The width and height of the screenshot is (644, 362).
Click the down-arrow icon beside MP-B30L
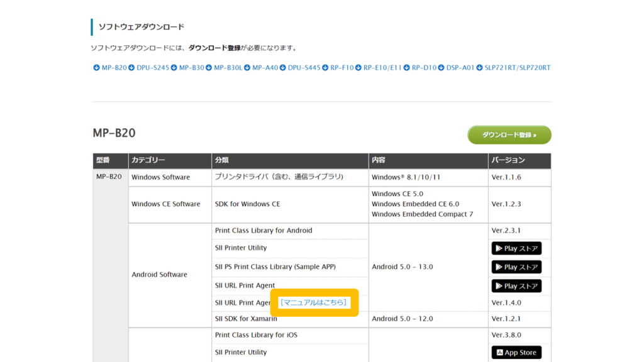209,68
